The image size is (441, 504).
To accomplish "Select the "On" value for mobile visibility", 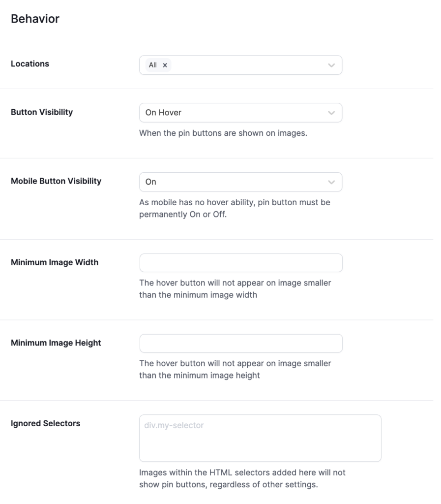I will (152, 182).
